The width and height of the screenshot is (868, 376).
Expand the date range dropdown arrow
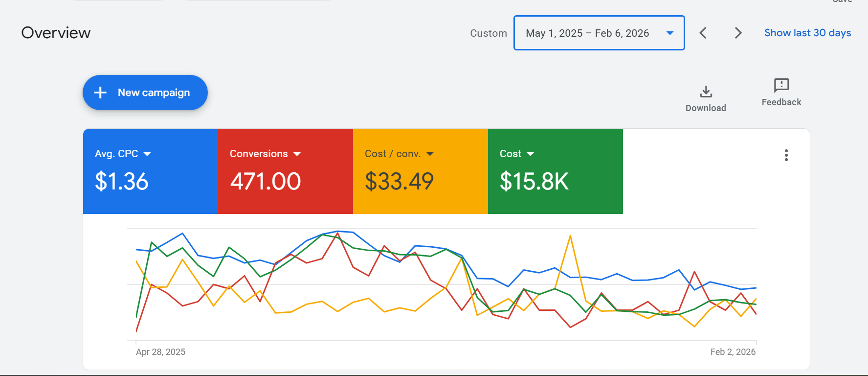(x=670, y=33)
